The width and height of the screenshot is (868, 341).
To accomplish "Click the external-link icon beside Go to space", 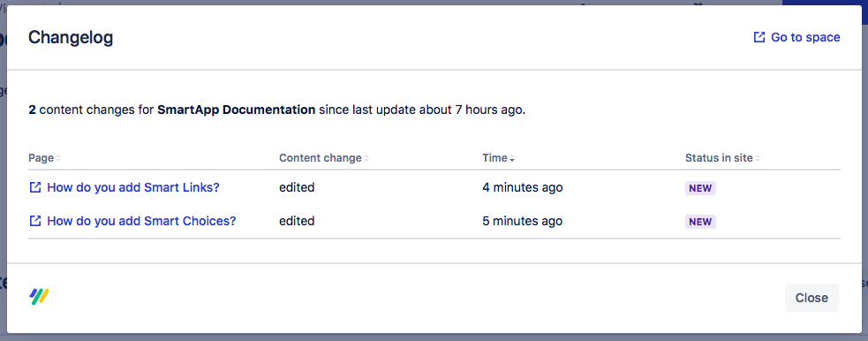I will coord(759,37).
